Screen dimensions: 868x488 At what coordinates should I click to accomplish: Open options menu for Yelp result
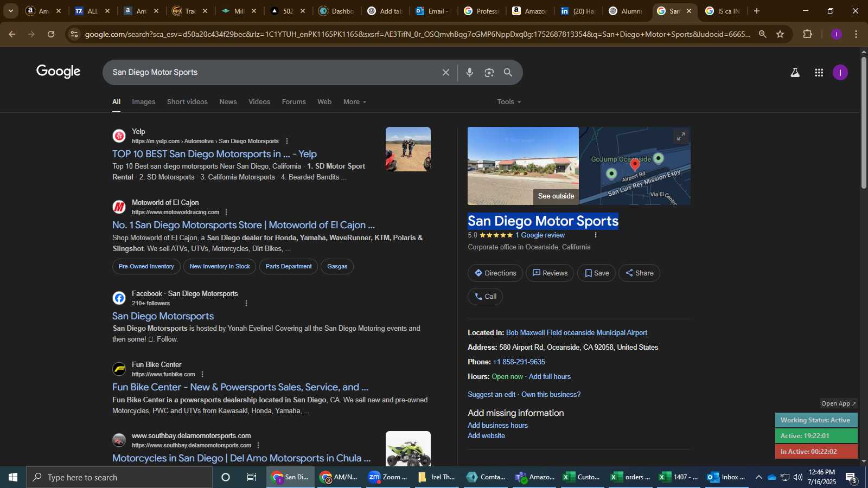[x=287, y=141]
